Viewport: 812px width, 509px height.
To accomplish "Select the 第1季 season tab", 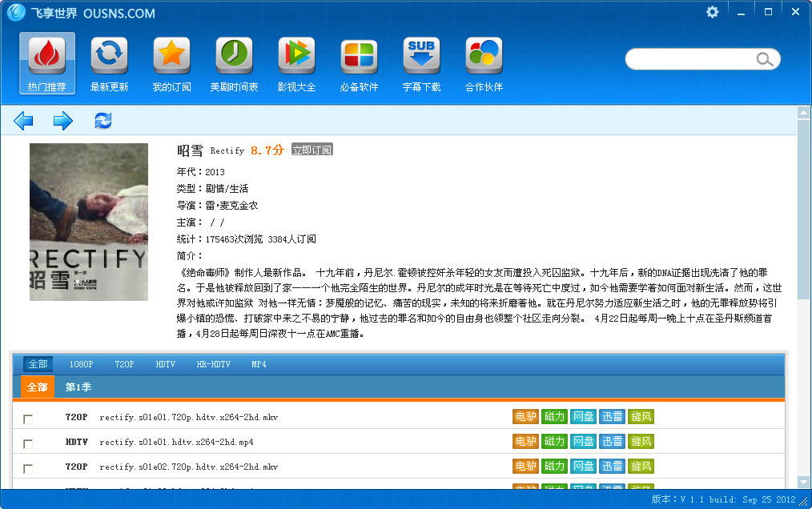I will [78, 387].
